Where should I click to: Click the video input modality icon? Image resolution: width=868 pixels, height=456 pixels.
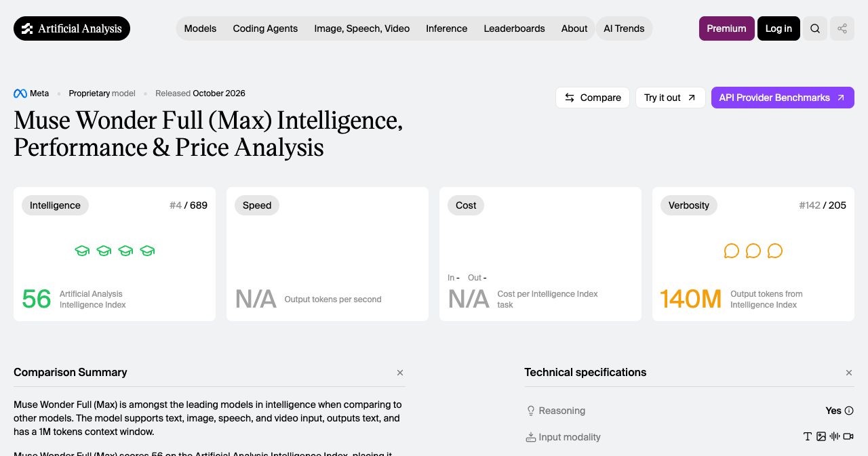click(848, 437)
